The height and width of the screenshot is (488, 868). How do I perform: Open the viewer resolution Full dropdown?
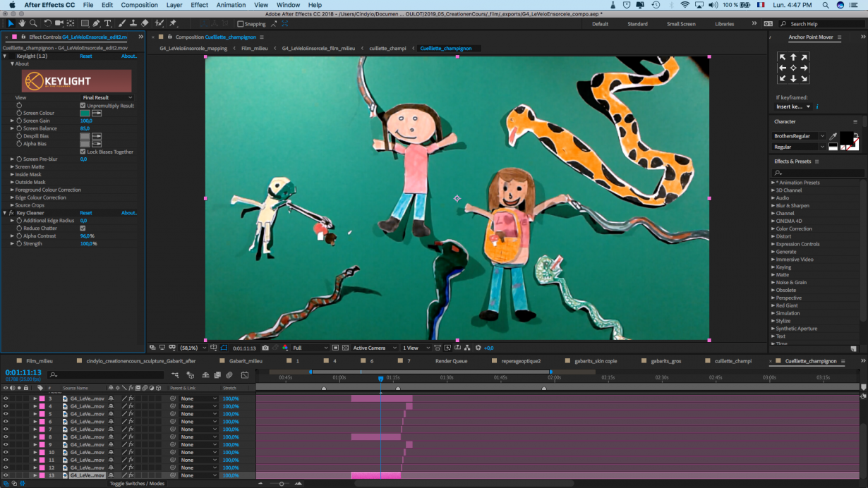coord(310,348)
